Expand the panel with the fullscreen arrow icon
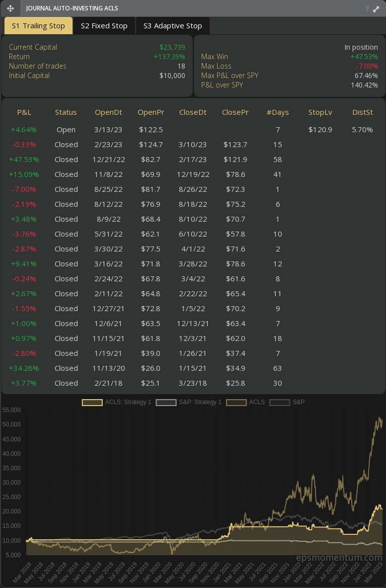386x588 pixels. pos(376,9)
